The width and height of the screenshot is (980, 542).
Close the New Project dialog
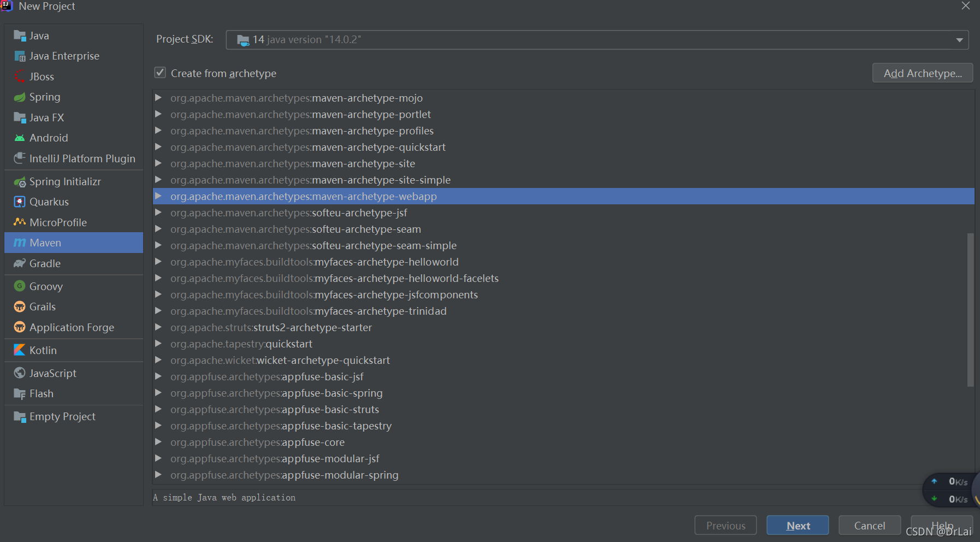tap(966, 5)
